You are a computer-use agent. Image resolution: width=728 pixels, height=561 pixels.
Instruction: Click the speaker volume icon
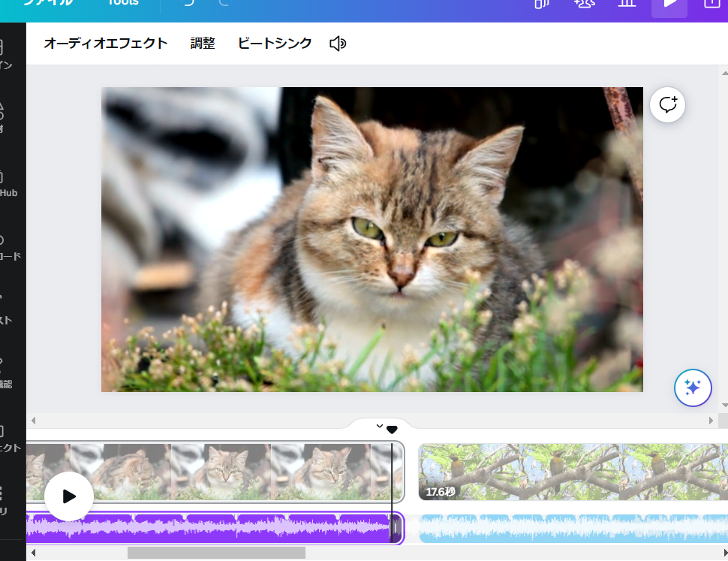pyautogui.click(x=338, y=44)
